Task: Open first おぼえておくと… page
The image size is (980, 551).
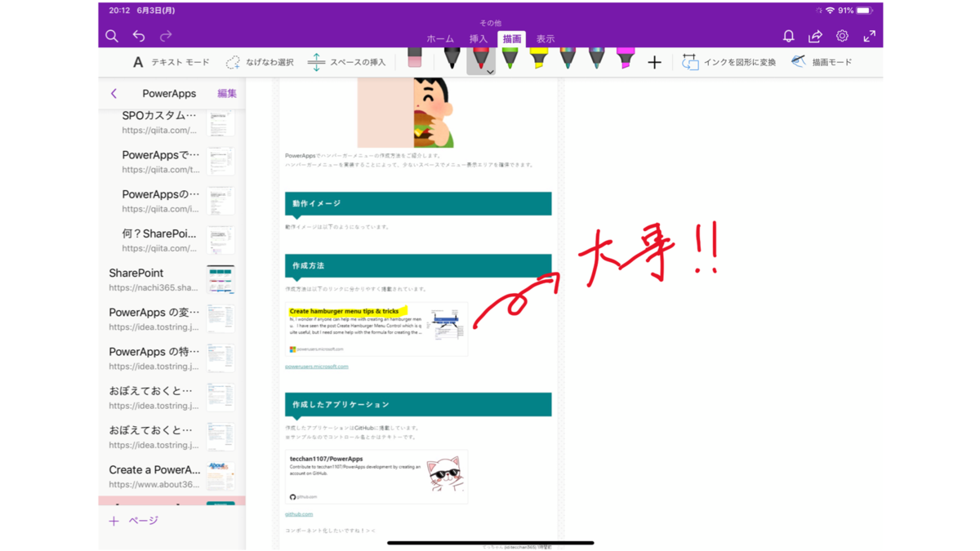Action: 172,398
